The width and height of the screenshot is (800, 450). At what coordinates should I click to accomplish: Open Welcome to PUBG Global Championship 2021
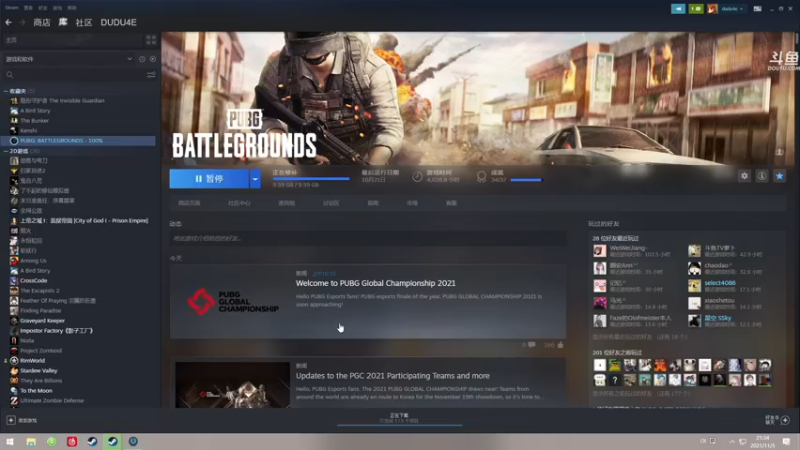(376, 283)
